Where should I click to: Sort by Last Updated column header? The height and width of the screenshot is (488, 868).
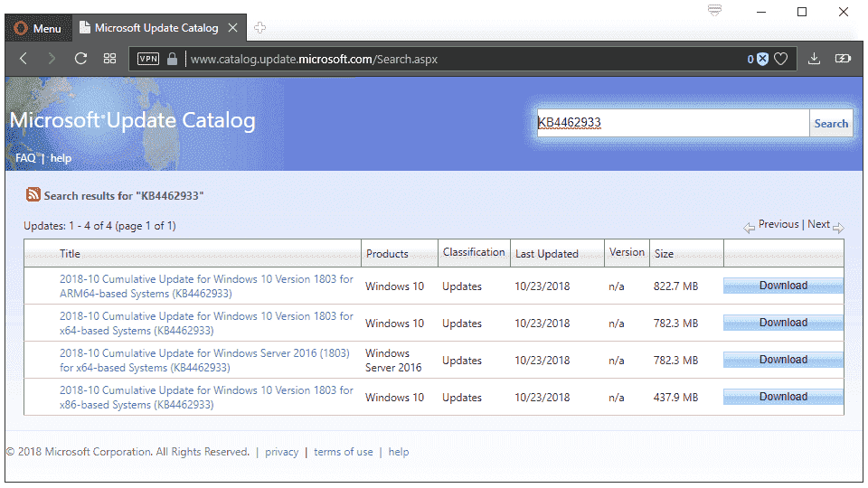pos(547,253)
